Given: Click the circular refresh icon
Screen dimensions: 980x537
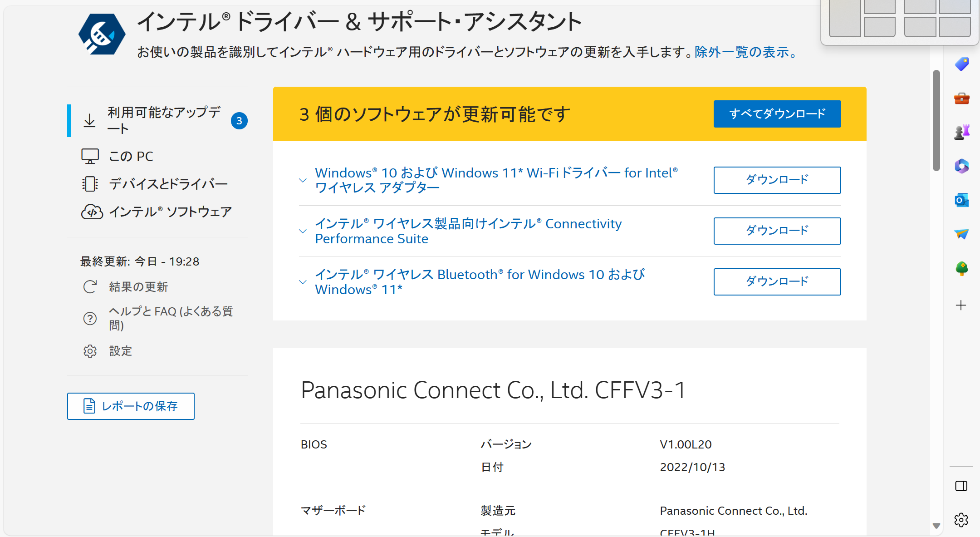Looking at the screenshot, I should [90, 287].
